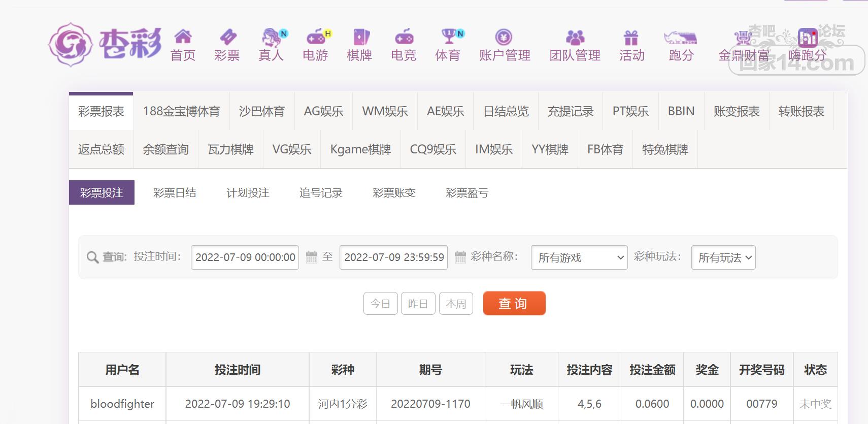Open the 团队管理 group icon
This screenshot has width=868, height=424.
(575, 37)
